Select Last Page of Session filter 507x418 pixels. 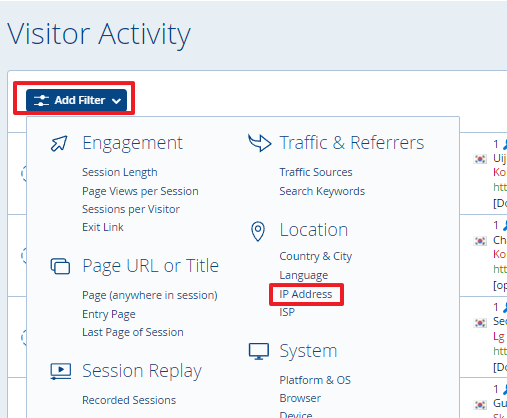pyautogui.click(x=133, y=332)
